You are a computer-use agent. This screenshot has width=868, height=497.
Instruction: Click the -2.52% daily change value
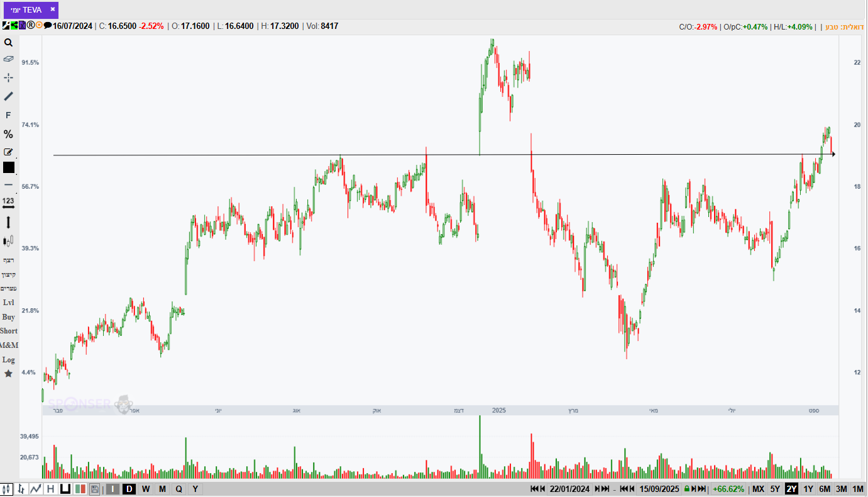[151, 26]
